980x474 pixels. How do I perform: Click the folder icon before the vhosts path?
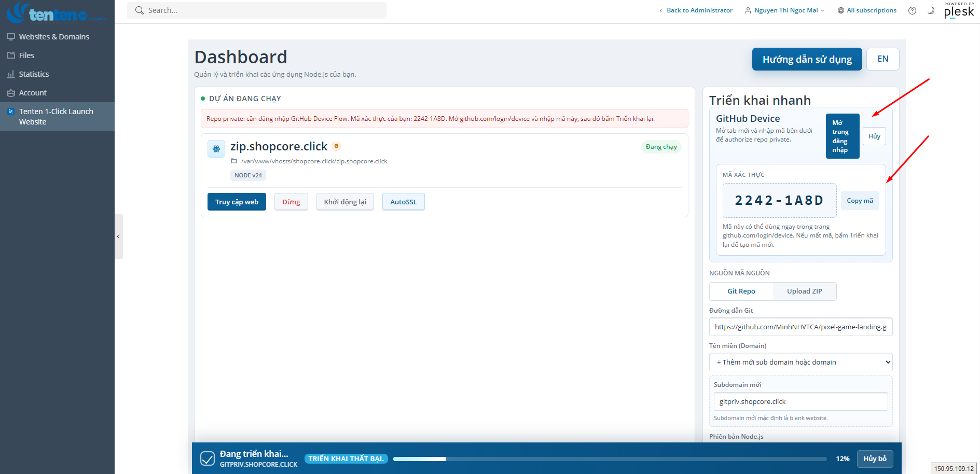point(234,161)
